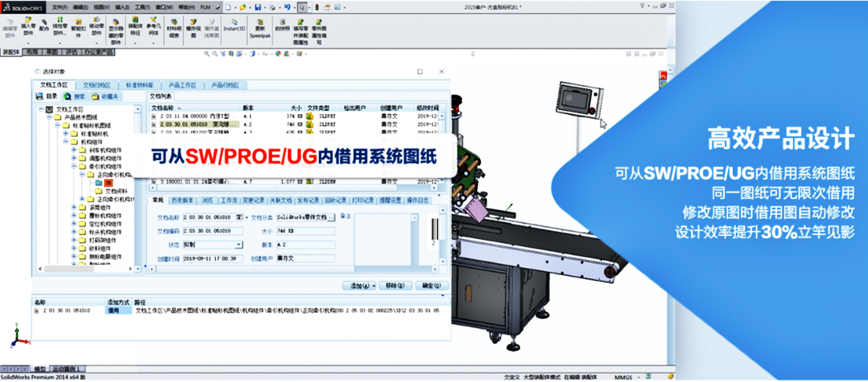Switch to 历史版本 tab
The height and width of the screenshot is (382, 868).
(182, 200)
